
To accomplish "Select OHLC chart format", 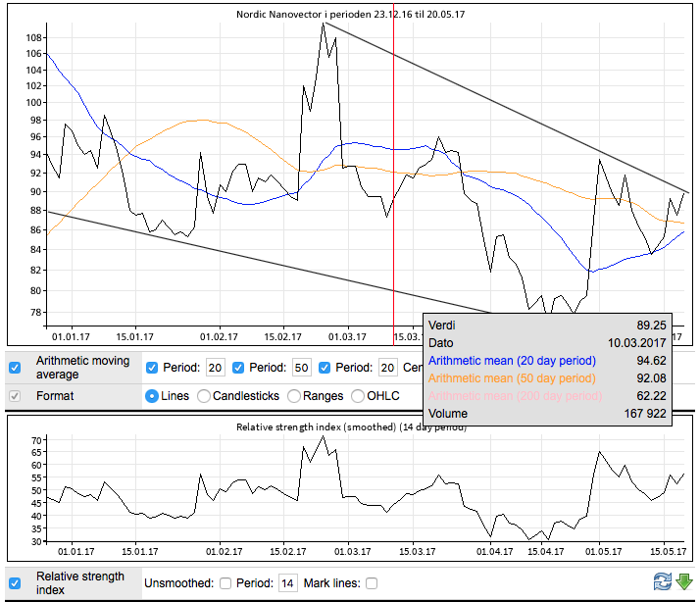I will [358, 396].
